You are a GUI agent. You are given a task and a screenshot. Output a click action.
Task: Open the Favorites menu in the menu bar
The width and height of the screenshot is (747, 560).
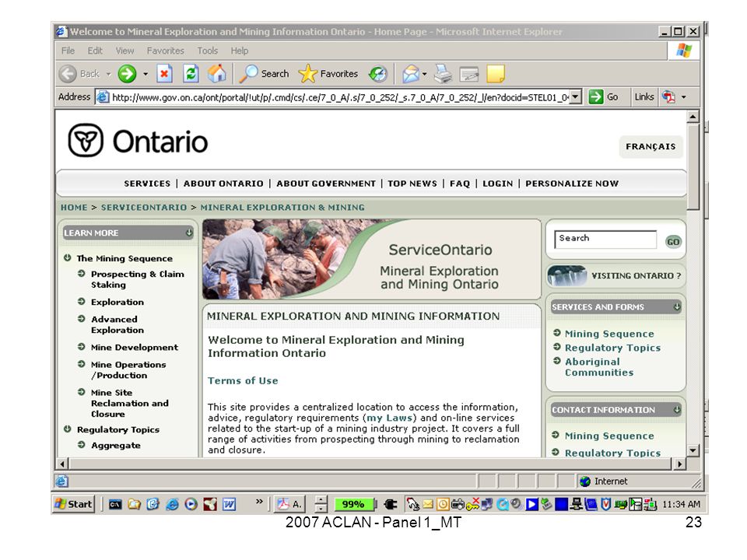(x=165, y=51)
